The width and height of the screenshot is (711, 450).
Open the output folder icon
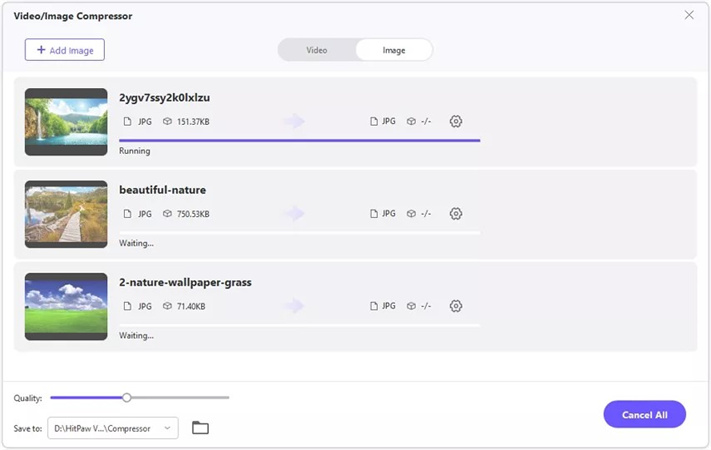point(200,428)
